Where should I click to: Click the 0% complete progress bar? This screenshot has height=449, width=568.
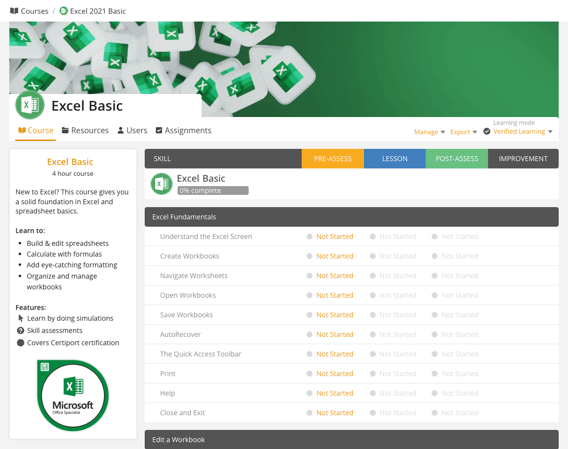click(213, 191)
